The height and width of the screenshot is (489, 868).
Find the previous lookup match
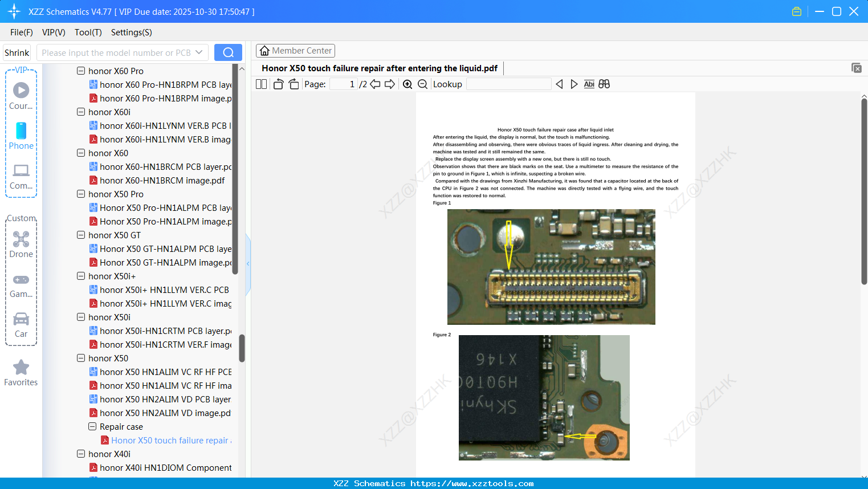click(559, 84)
